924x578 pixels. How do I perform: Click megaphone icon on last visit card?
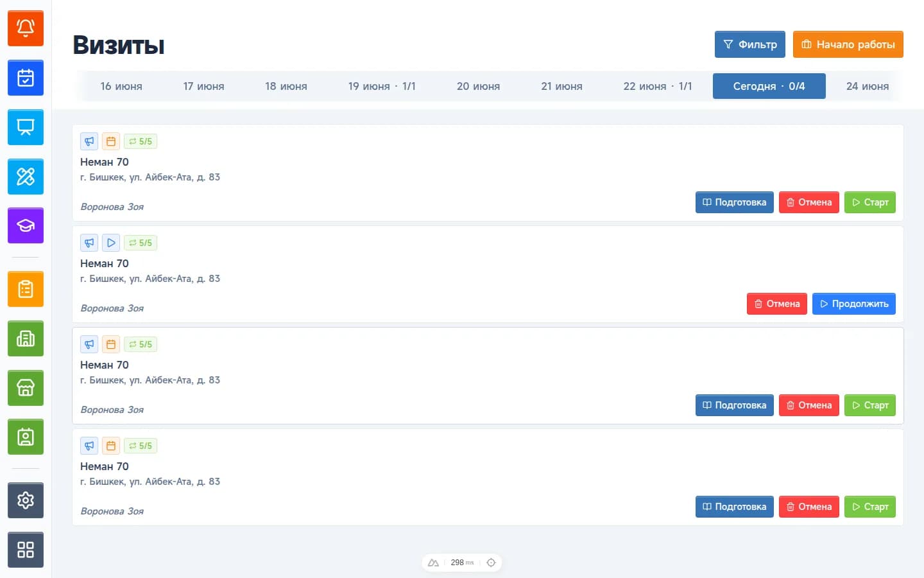pyautogui.click(x=89, y=446)
